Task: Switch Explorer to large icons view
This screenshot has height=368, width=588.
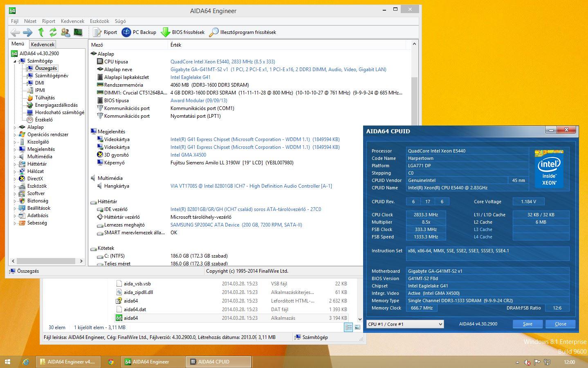Action: [357, 328]
